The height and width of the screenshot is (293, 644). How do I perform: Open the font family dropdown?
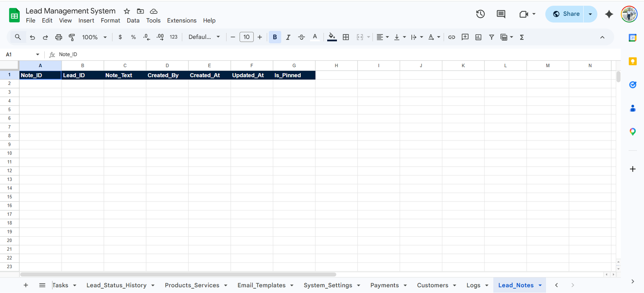click(x=204, y=37)
